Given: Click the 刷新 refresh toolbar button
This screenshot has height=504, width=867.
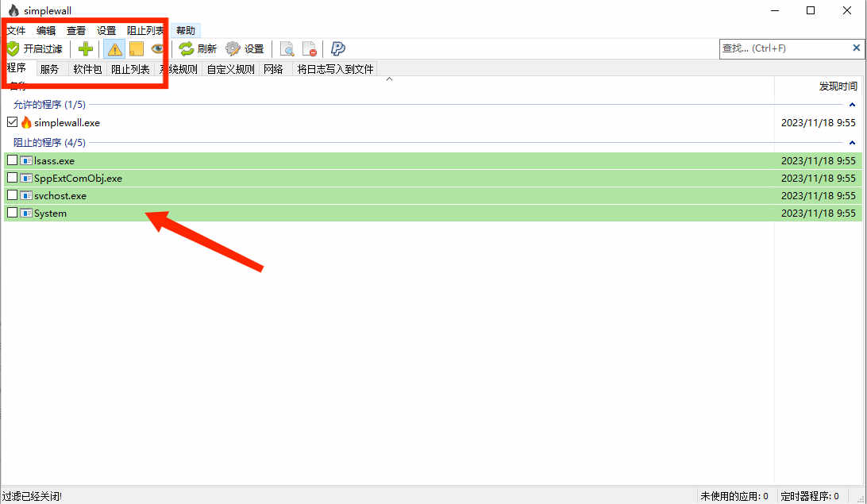Looking at the screenshot, I should [198, 48].
